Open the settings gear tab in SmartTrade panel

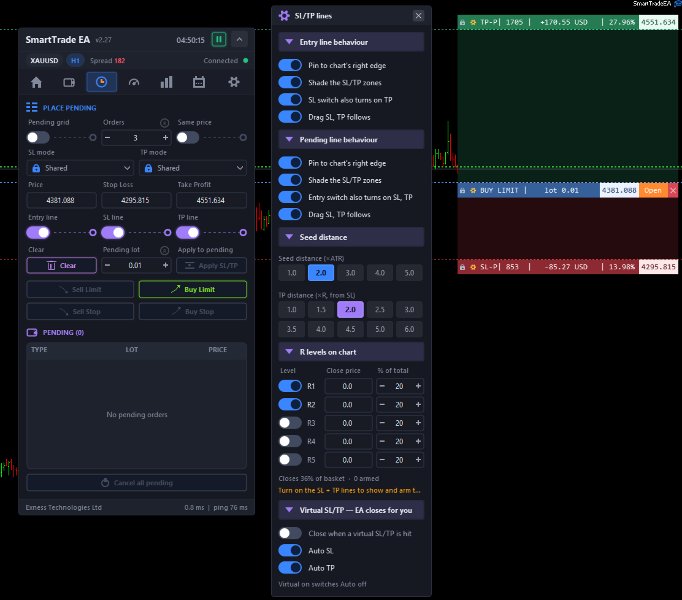tap(234, 82)
